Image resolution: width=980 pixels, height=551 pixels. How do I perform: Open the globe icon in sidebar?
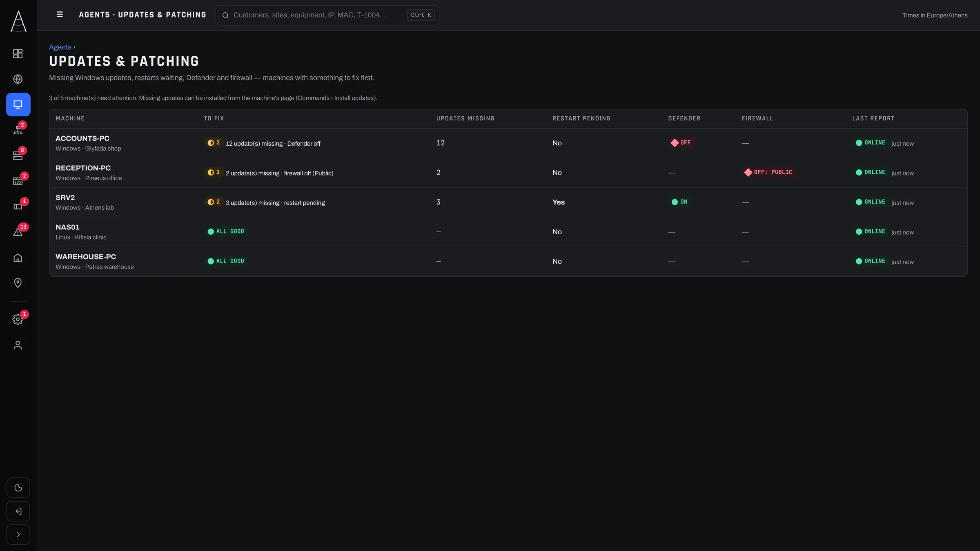tap(18, 79)
